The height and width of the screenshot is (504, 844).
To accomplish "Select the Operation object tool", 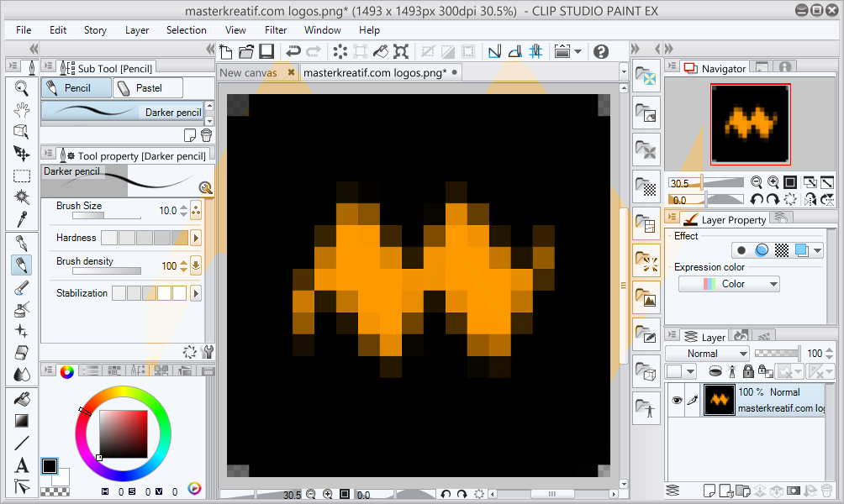I will (x=22, y=132).
